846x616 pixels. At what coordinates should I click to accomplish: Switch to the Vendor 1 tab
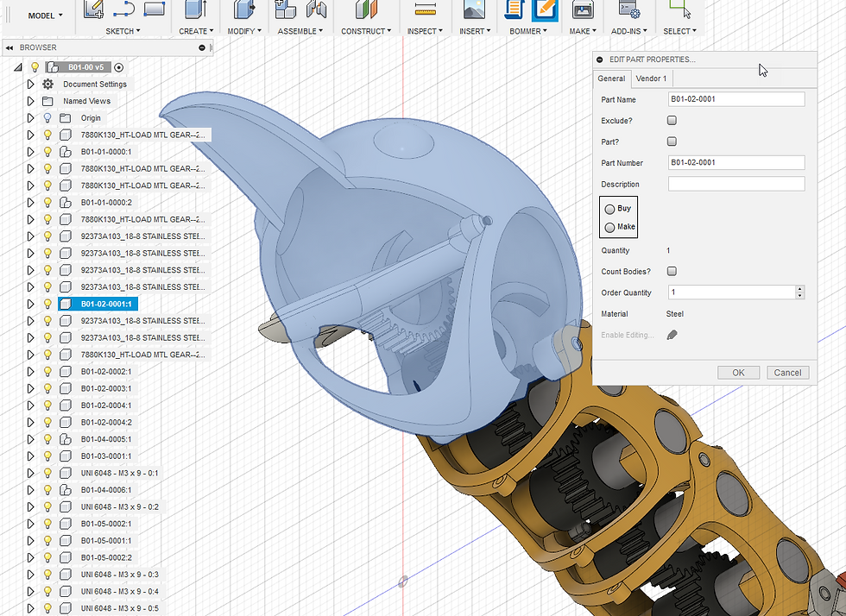pos(652,79)
